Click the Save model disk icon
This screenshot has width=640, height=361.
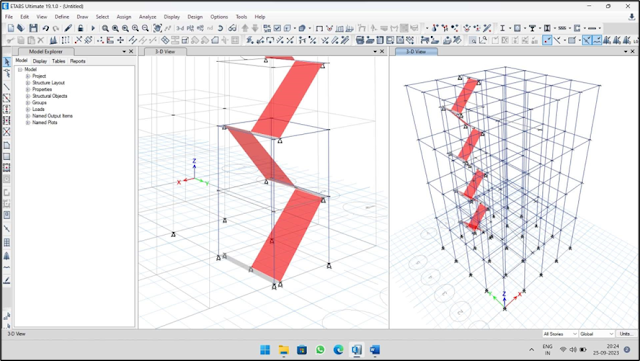click(33, 28)
